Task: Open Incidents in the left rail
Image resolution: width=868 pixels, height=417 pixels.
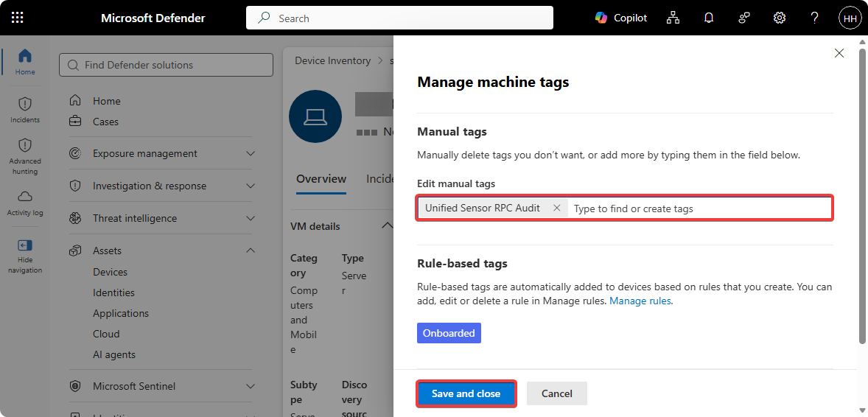Action: (x=25, y=110)
